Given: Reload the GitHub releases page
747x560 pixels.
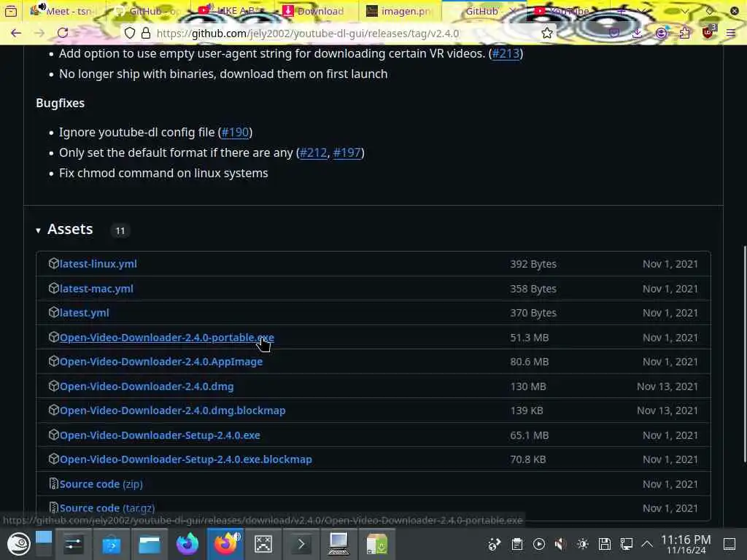Looking at the screenshot, I should tap(63, 33).
